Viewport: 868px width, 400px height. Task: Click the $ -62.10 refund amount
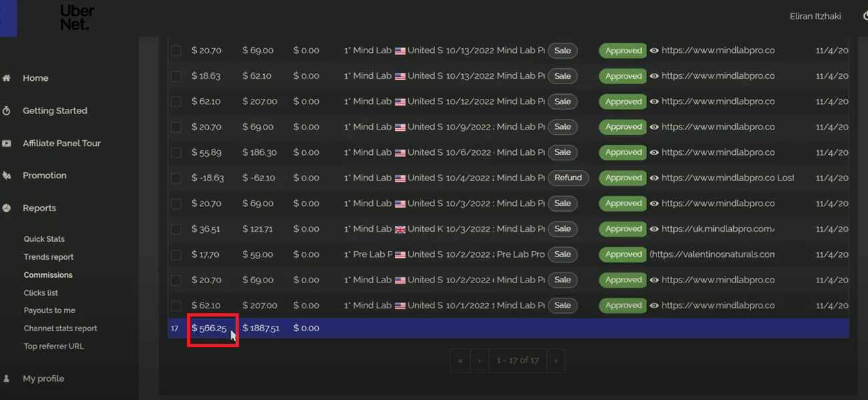(260, 178)
